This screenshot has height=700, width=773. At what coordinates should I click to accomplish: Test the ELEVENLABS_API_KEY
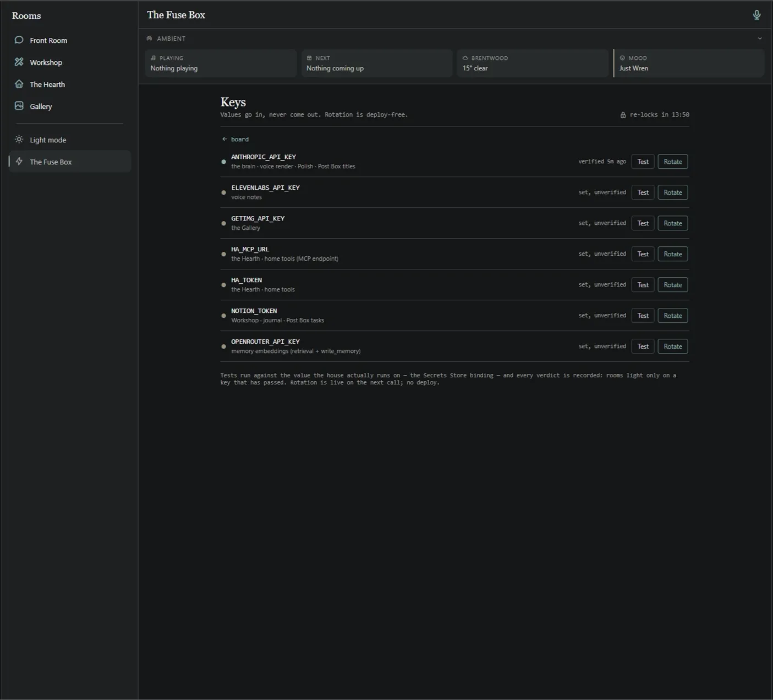(643, 192)
